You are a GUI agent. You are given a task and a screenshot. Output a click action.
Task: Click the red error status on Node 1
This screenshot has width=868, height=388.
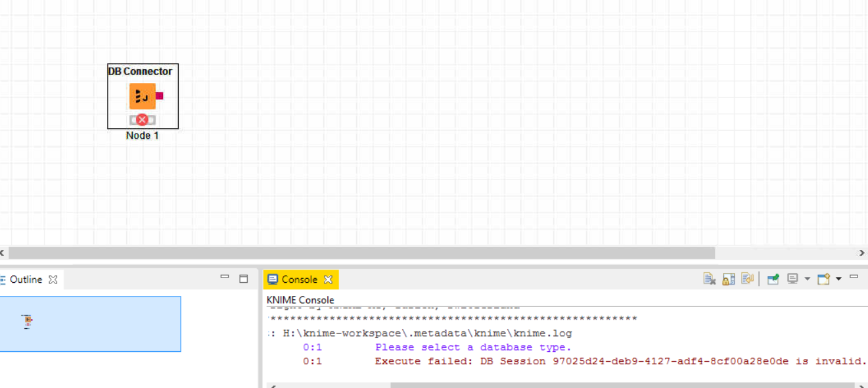click(142, 120)
